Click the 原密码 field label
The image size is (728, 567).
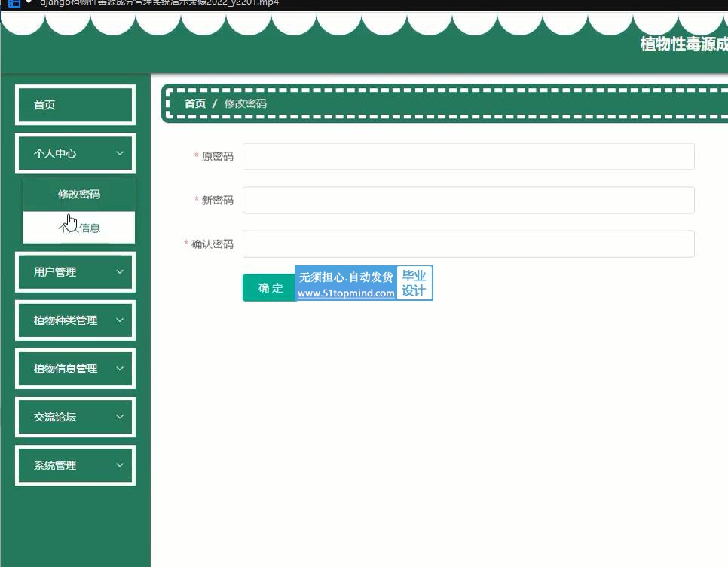pyautogui.click(x=217, y=157)
